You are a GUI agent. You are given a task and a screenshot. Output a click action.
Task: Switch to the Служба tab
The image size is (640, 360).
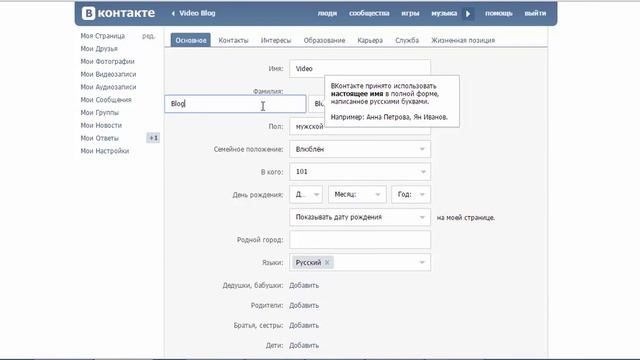click(407, 40)
